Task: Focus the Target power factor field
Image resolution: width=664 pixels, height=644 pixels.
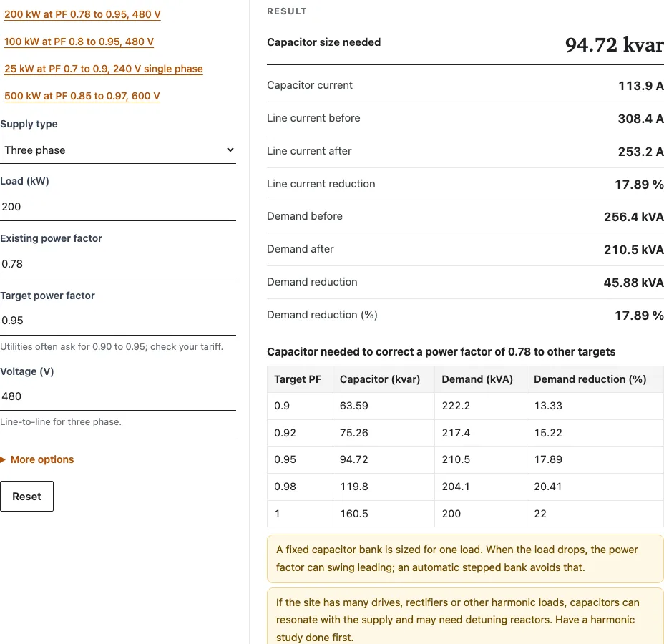Action: [118, 321]
